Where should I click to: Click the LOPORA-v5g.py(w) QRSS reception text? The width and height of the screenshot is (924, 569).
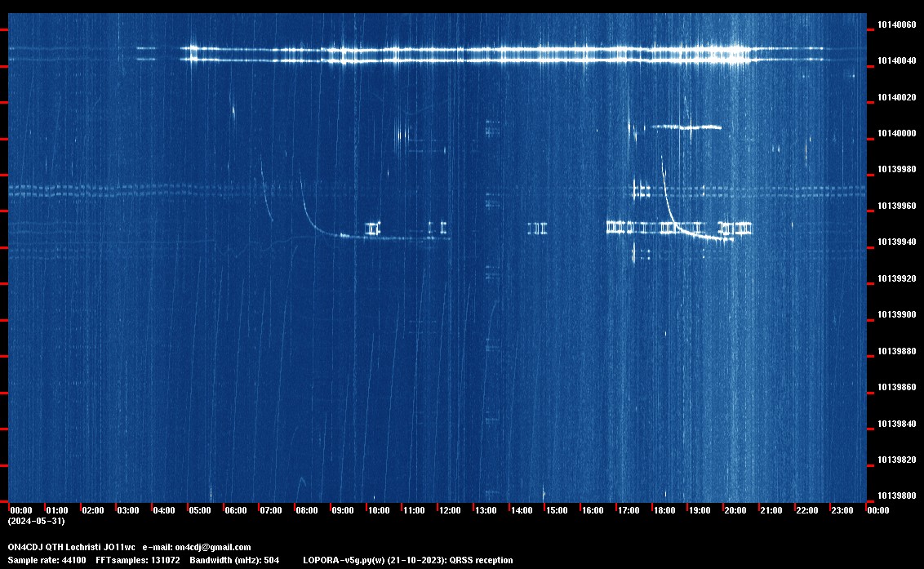coord(408,560)
